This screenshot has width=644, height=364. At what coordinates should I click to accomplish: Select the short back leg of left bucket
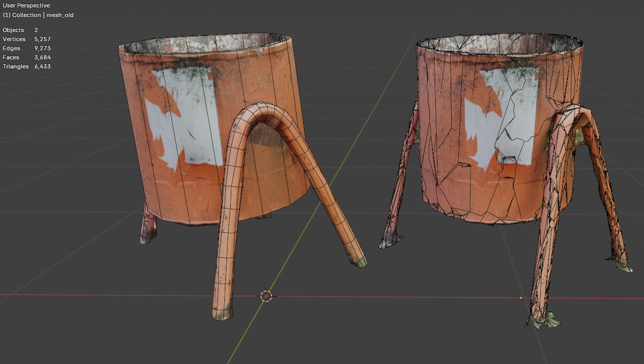coord(148,224)
